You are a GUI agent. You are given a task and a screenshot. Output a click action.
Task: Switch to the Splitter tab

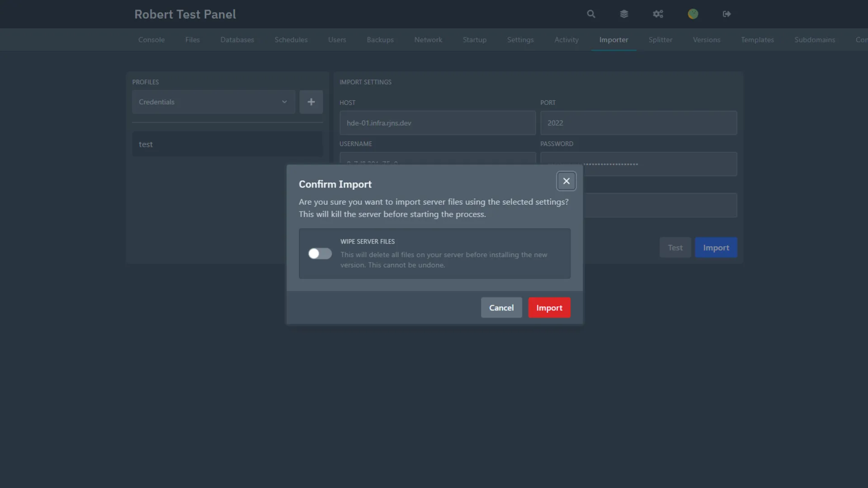660,40
